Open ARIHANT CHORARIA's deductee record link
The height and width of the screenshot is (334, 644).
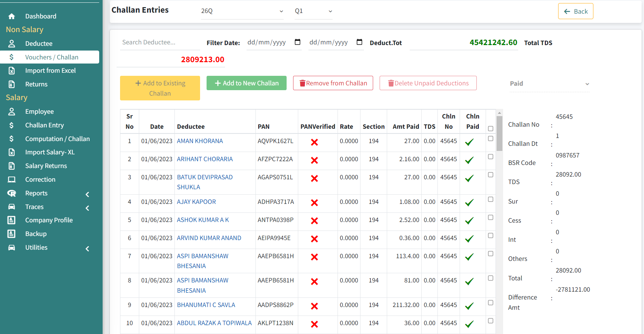205,159
